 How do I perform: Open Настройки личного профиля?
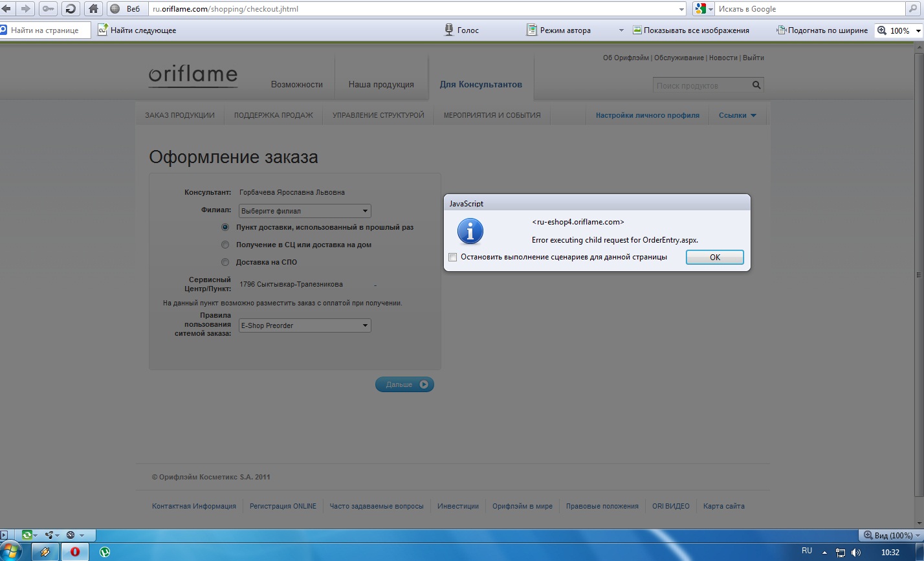[648, 115]
